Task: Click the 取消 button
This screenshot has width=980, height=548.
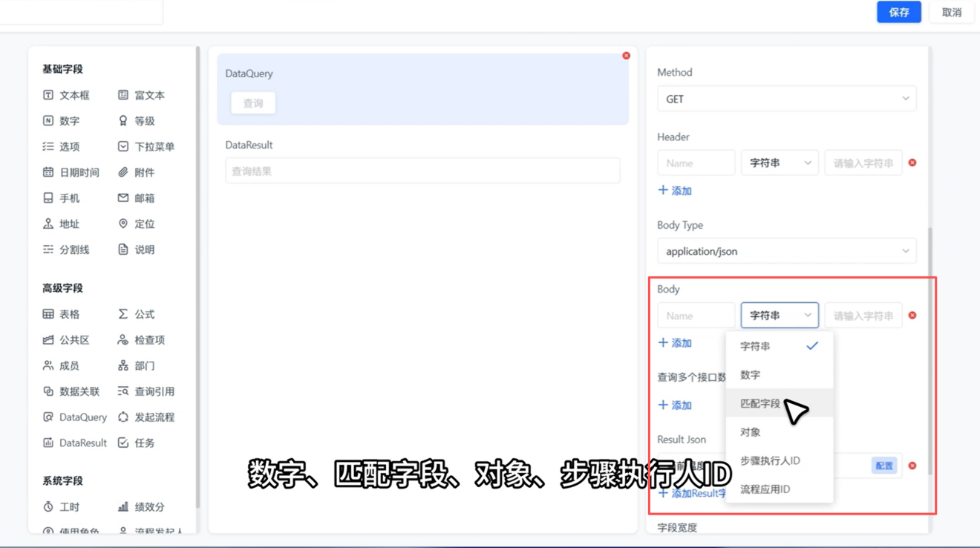Action: click(952, 12)
